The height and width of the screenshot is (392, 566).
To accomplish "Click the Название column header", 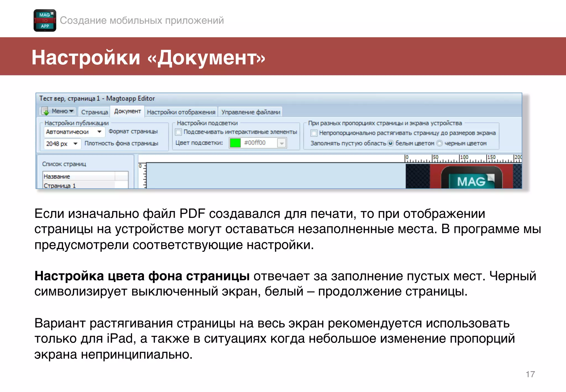I will [x=79, y=176].
